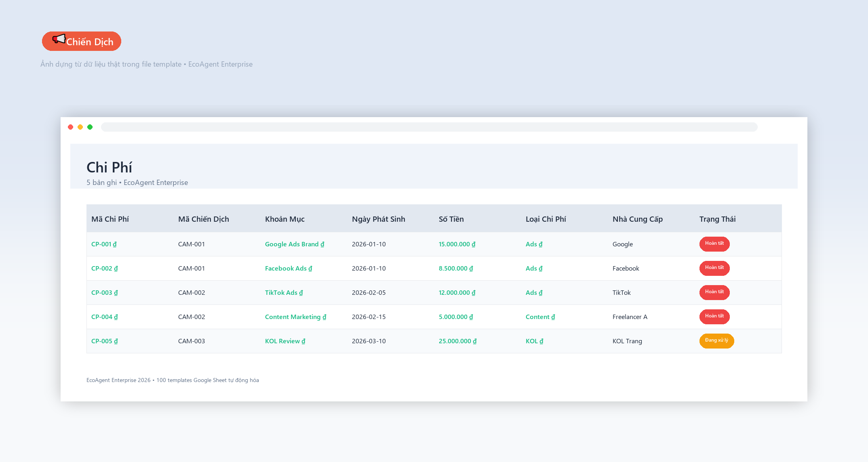Click Hoàn tất badge in CP-002 row
The height and width of the screenshot is (462, 868).
click(x=714, y=268)
